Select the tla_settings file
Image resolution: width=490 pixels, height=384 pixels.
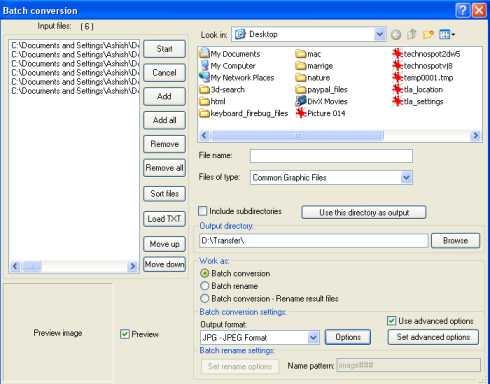pos(418,101)
